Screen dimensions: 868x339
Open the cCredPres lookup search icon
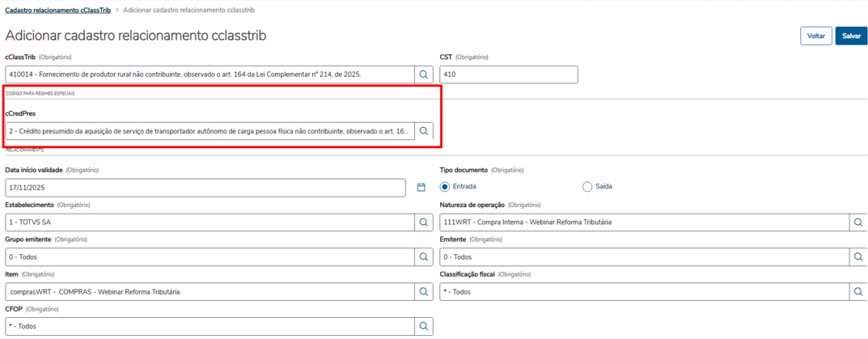click(424, 131)
